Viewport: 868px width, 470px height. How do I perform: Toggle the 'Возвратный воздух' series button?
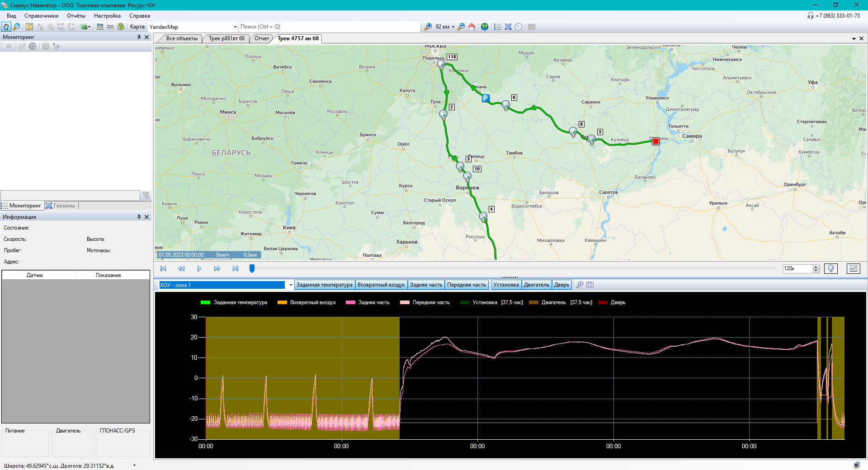(381, 285)
